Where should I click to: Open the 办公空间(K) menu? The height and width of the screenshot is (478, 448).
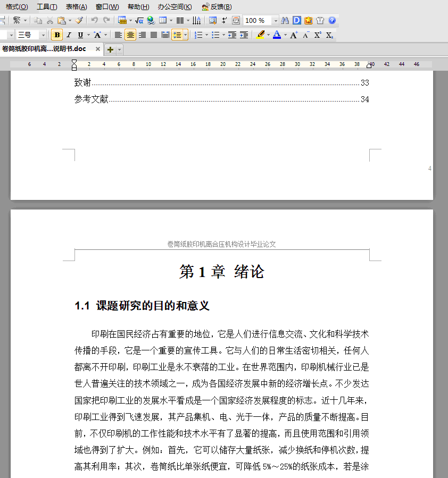pos(175,7)
